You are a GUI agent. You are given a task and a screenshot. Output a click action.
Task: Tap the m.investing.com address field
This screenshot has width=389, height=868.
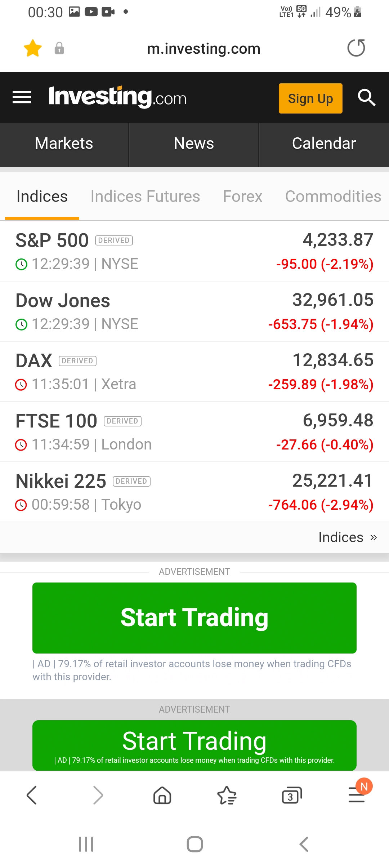[204, 48]
